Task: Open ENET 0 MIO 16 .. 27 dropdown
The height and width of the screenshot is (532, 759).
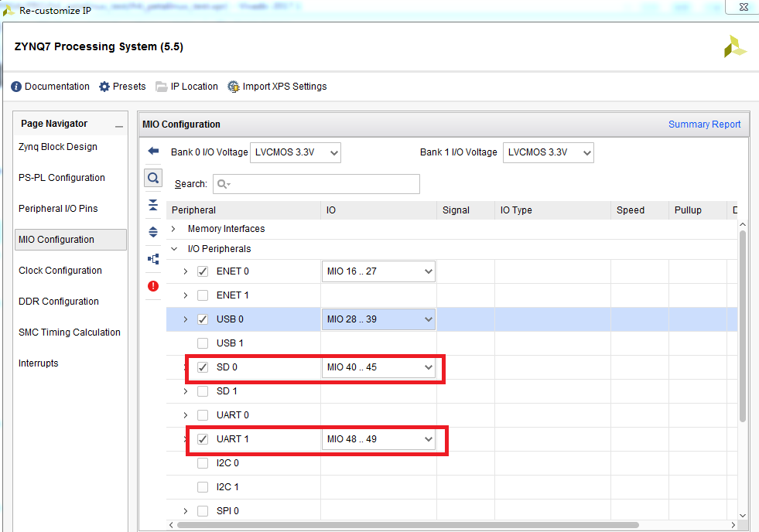Action: [x=378, y=271]
